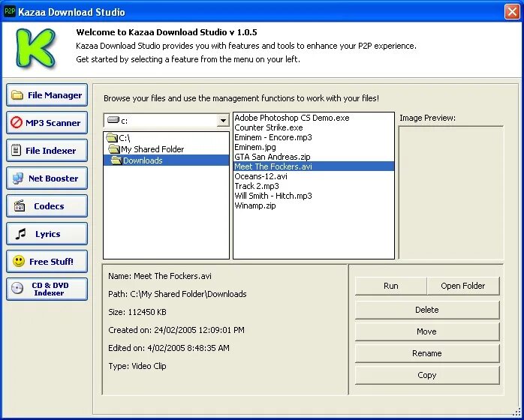Click the Delete button

pyautogui.click(x=427, y=310)
